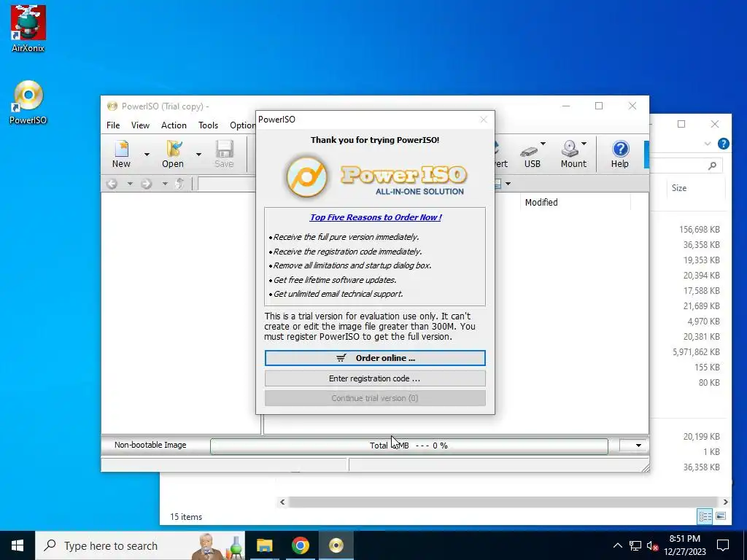The width and height of the screenshot is (747, 560).
Task: Click the taskbar clock showing 8:51 PM
Action: coord(684,545)
